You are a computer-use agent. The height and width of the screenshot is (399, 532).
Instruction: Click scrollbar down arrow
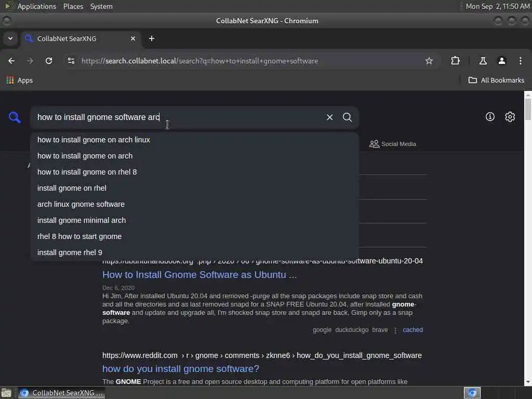click(x=528, y=382)
